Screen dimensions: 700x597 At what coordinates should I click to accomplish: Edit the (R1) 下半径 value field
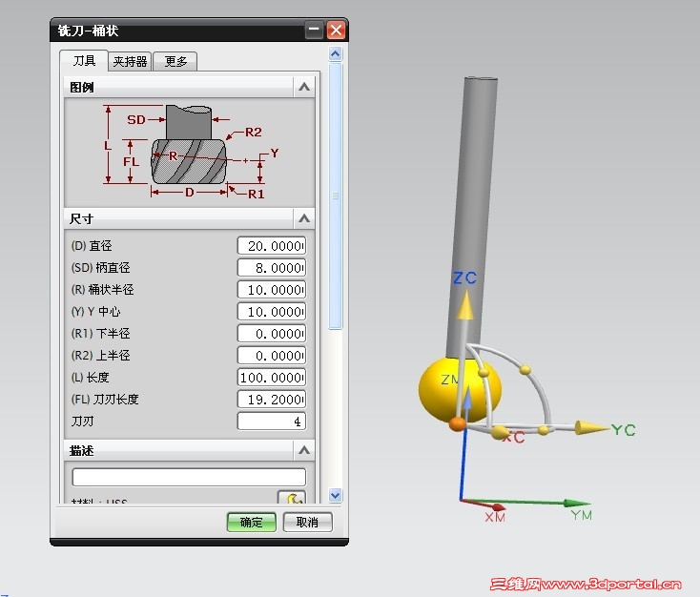click(272, 333)
